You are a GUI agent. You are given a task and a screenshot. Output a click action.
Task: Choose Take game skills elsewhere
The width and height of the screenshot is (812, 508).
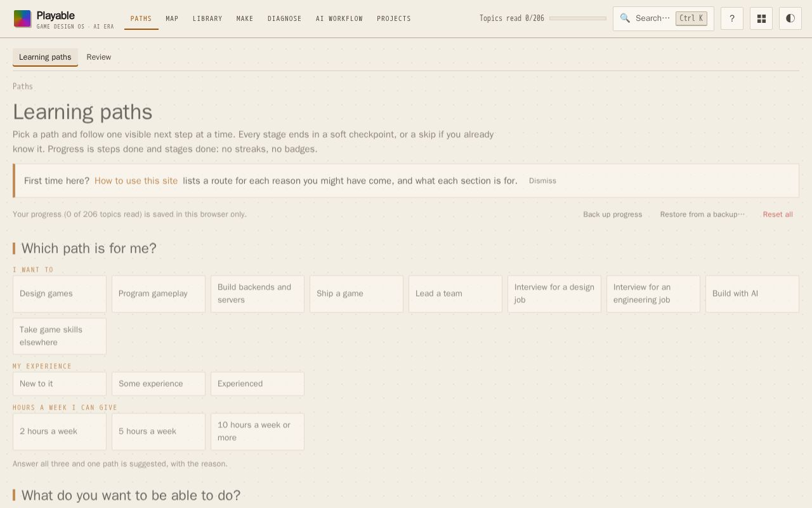[x=60, y=337]
